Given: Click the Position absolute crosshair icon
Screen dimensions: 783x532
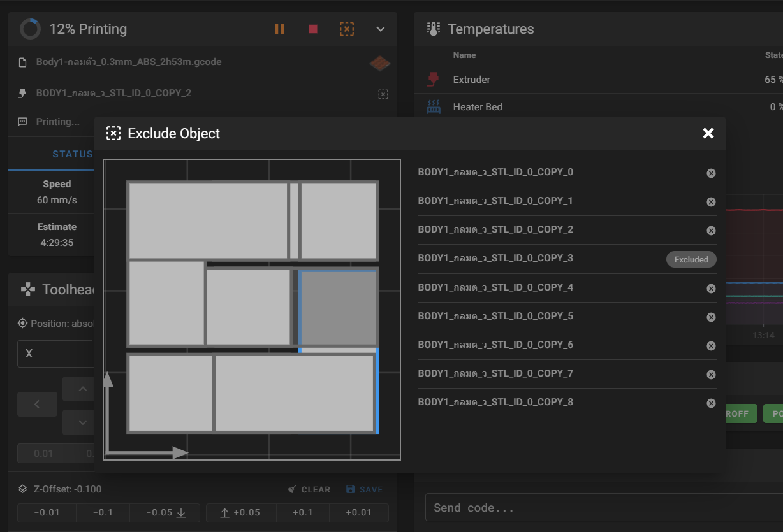Looking at the screenshot, I should (x=23, y=324).
